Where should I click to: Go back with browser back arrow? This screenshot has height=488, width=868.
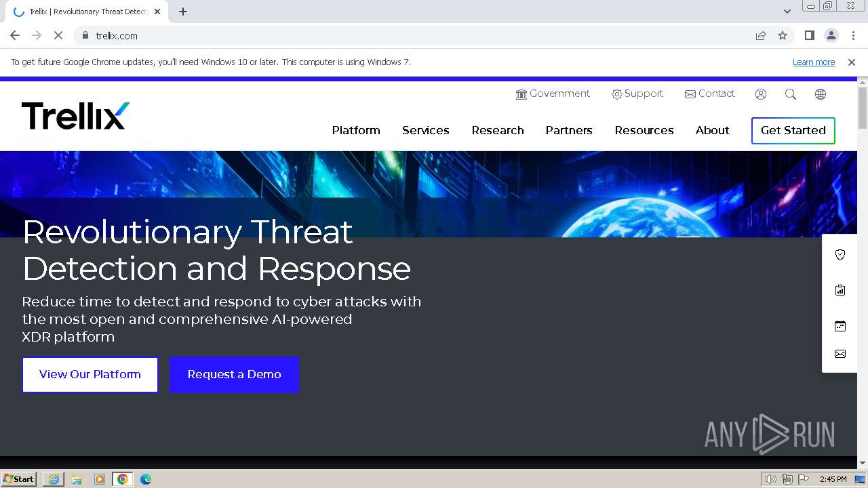pyautogui.click(x=15, y=35)
